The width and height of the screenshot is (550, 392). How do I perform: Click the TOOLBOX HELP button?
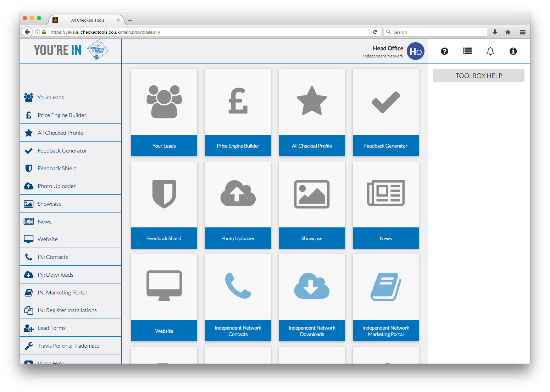(x=478, y=76)
